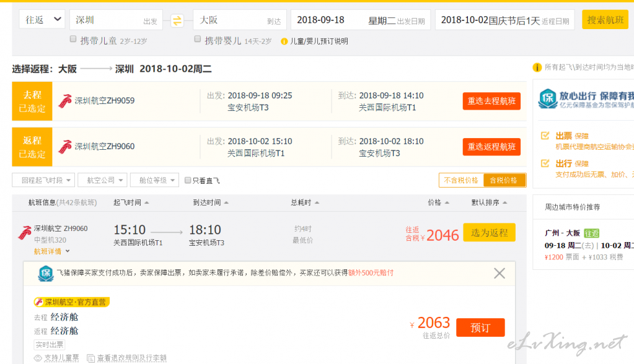
Task: Sort flights by 到达时间
Action: pos(211,202)
